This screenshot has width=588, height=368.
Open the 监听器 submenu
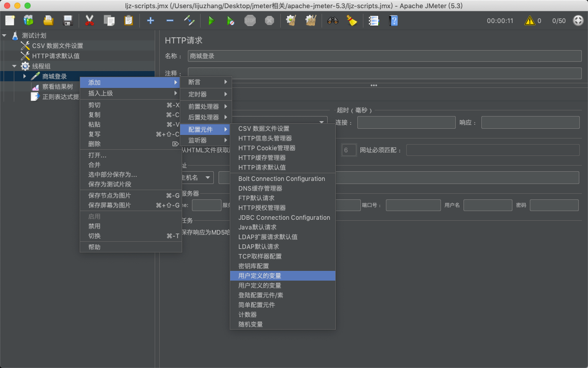pos(206,141)
